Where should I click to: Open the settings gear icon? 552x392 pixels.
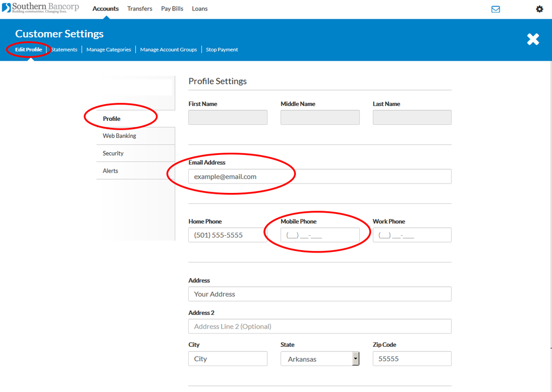(539, 9)
